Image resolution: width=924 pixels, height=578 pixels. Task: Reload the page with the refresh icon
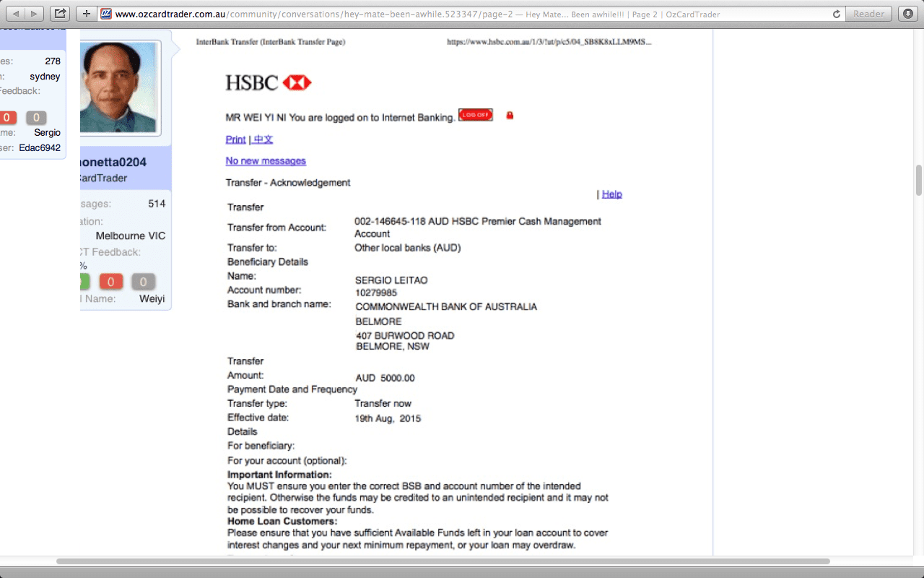(x=837, y=14)
